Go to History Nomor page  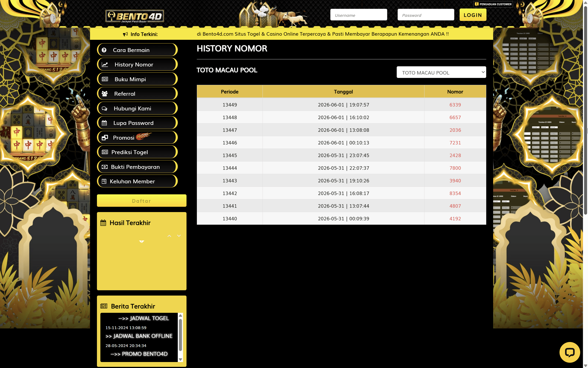pyautogui.click(x=137, y=64)
